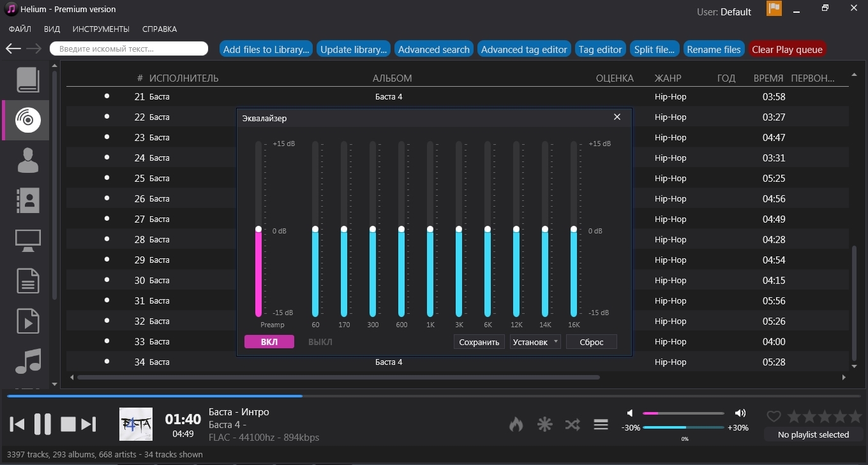Toggle shuffle playback icon

(572, 424)
